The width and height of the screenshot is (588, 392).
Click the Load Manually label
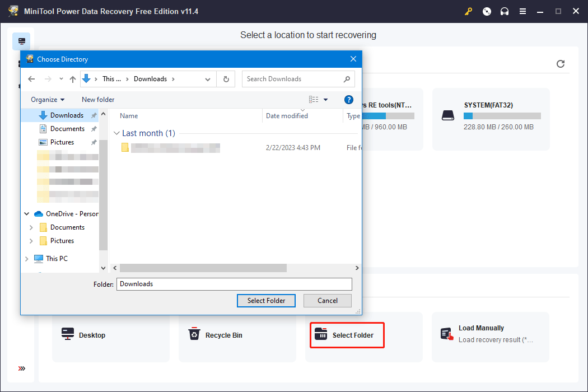click(x=481, y=328)
